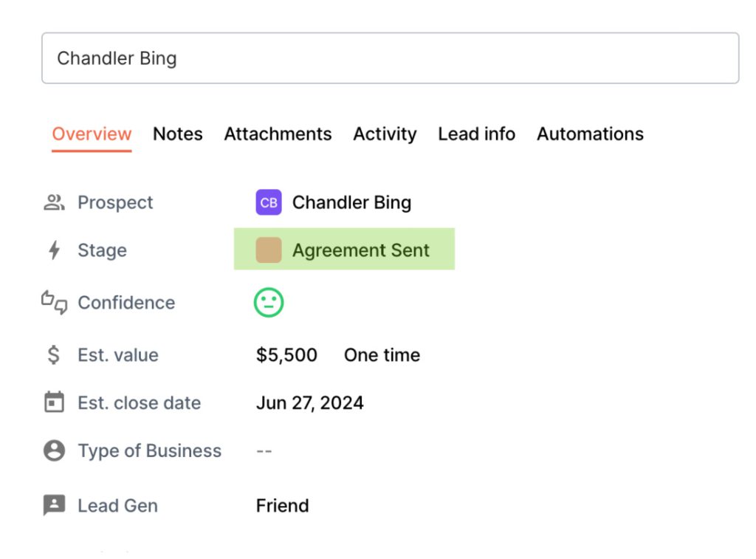Open the Attachments tab
The height and width of the screenshot is (559, 756).
click(278, 134)
